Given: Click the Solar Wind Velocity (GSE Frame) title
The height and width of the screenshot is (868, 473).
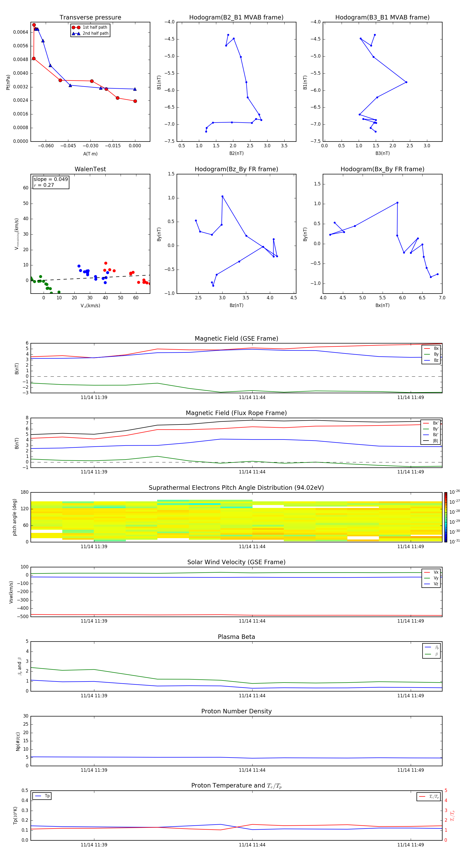Looking at the screenshot, I should tap(236, 562).
